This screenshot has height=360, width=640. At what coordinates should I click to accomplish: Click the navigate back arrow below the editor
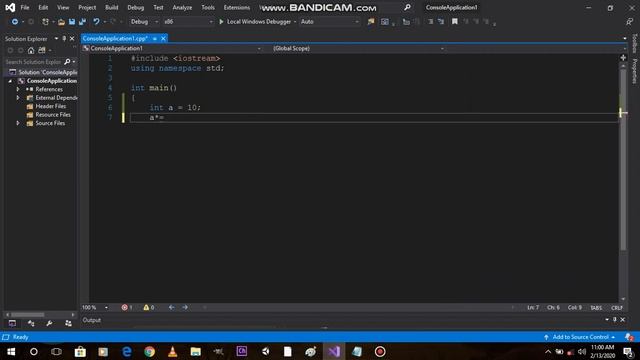point(171,307)
